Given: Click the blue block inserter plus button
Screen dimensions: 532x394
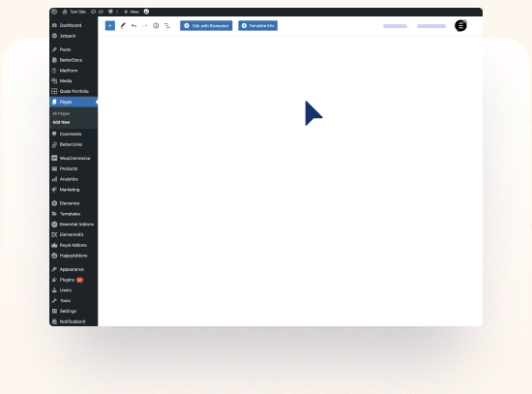Looking at the screenshot, I should tap(110, 26).
